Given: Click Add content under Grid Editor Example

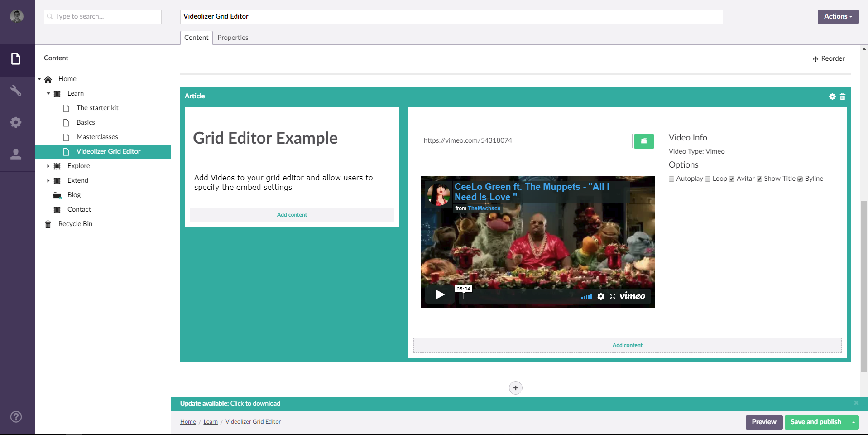Looking at the screenshot, I should point(292,215).
